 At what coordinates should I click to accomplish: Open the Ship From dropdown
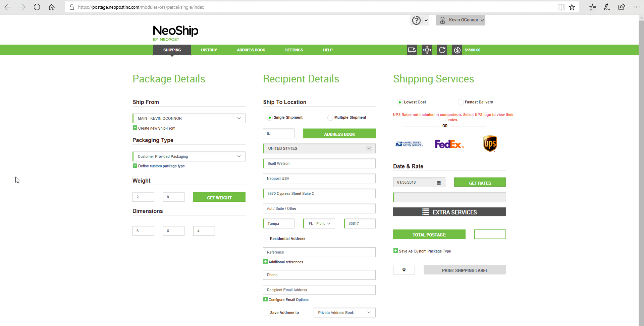189,118
